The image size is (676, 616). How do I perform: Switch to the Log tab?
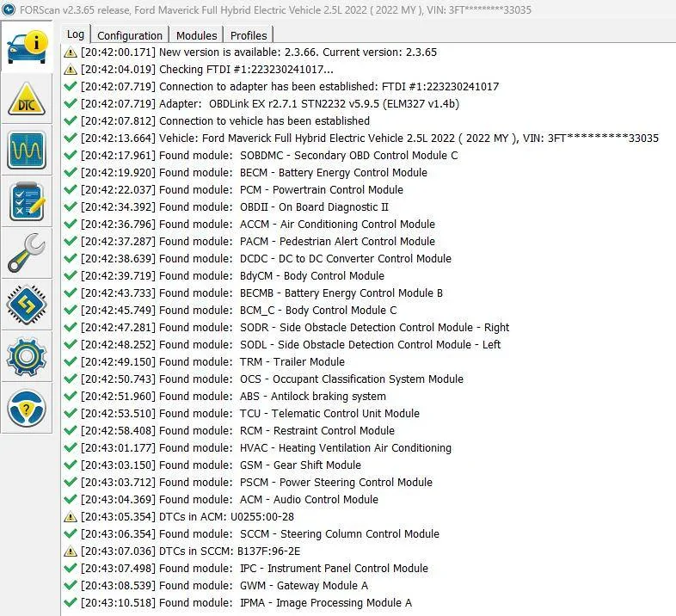click(x=76, y=34)
